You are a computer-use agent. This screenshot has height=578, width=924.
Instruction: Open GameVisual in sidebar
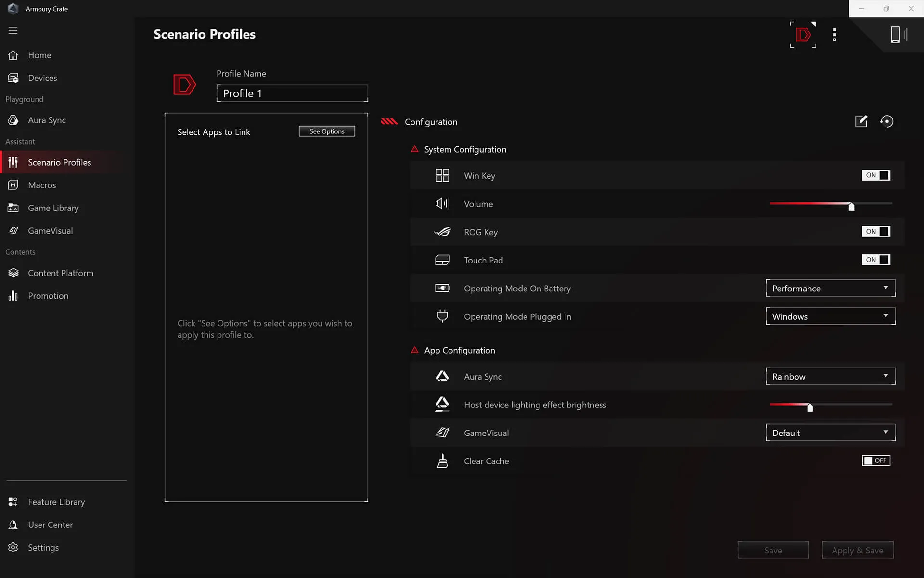coord(50,231)
